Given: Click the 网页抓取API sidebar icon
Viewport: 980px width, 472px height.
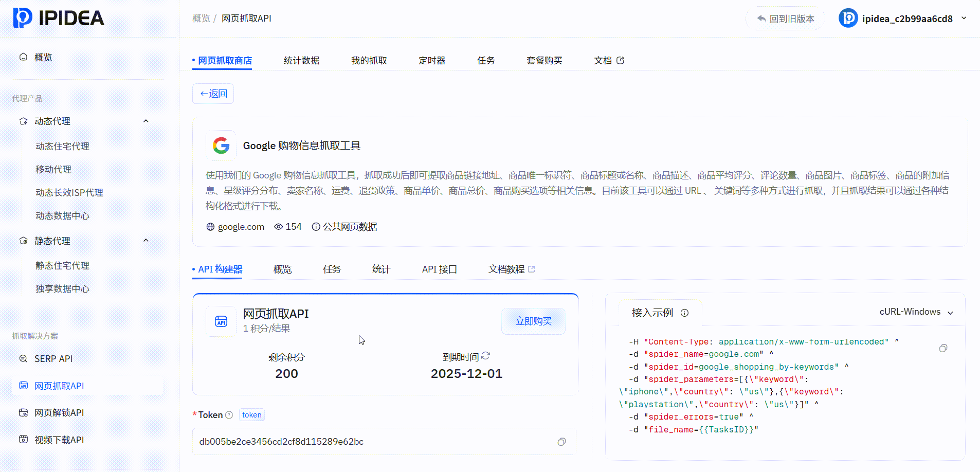Looking at the screenshot, I should click(x=23, y=386).
